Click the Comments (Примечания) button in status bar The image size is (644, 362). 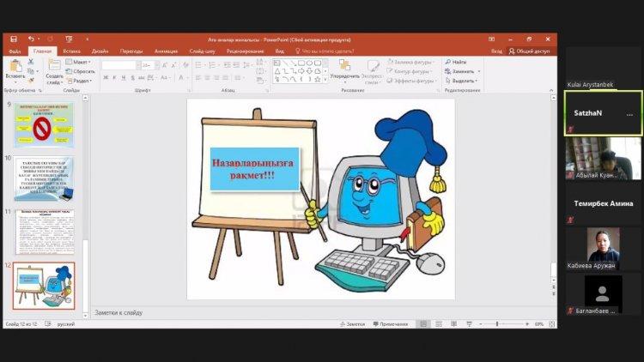(392, 324)
